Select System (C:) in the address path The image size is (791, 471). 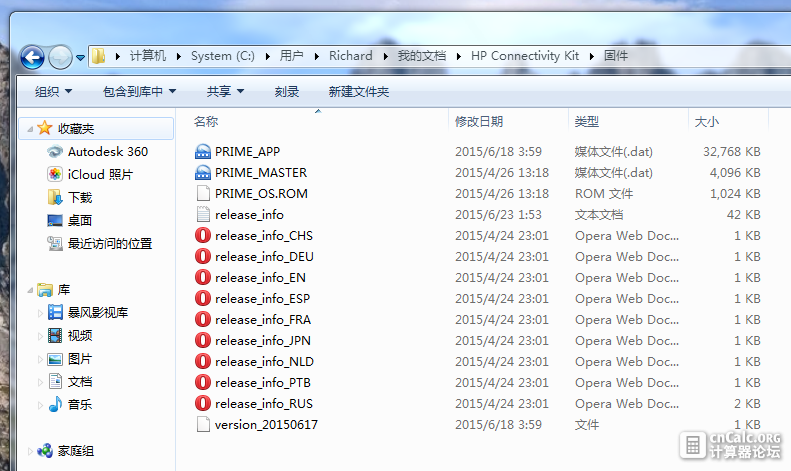tap(222, 56)
